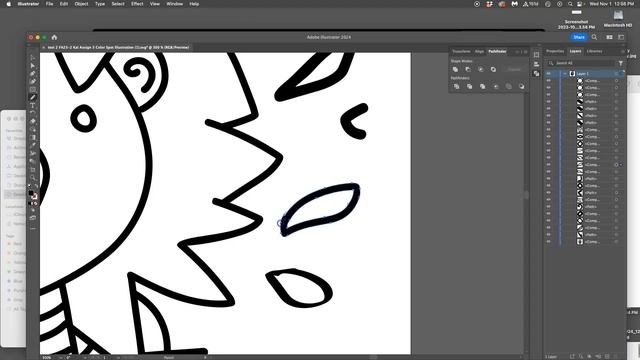
Task: Switch to the Align tab
Action: (x=479, y=51)
